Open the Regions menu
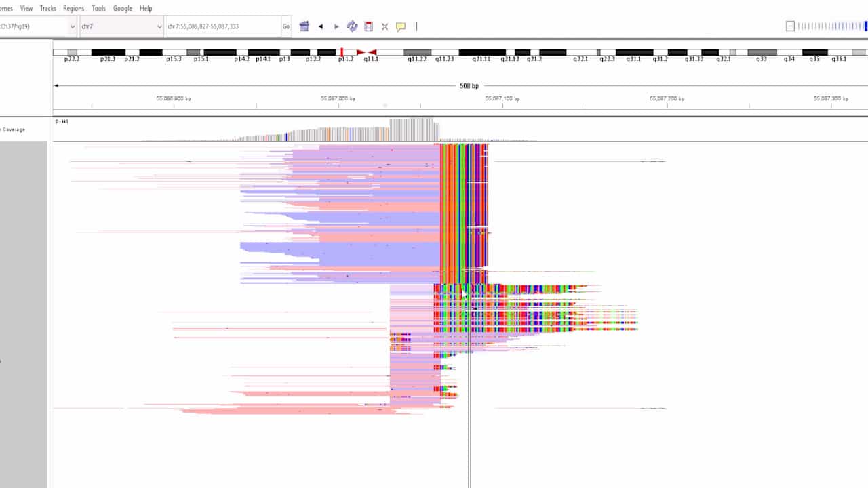 click(x=73, y=9)
